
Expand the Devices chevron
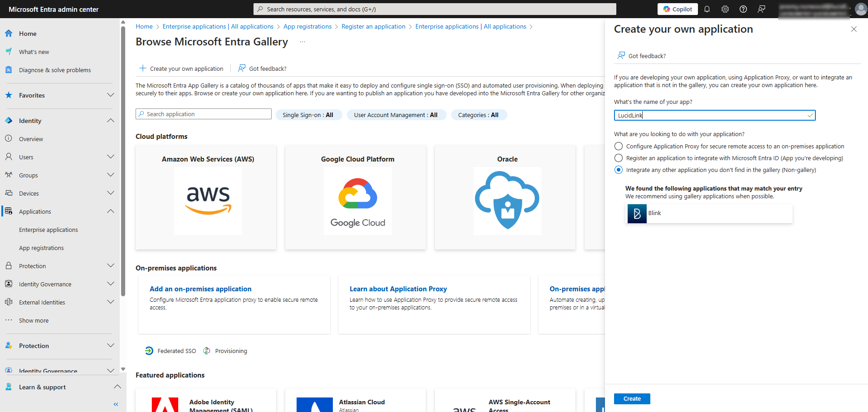coord(111,193)
